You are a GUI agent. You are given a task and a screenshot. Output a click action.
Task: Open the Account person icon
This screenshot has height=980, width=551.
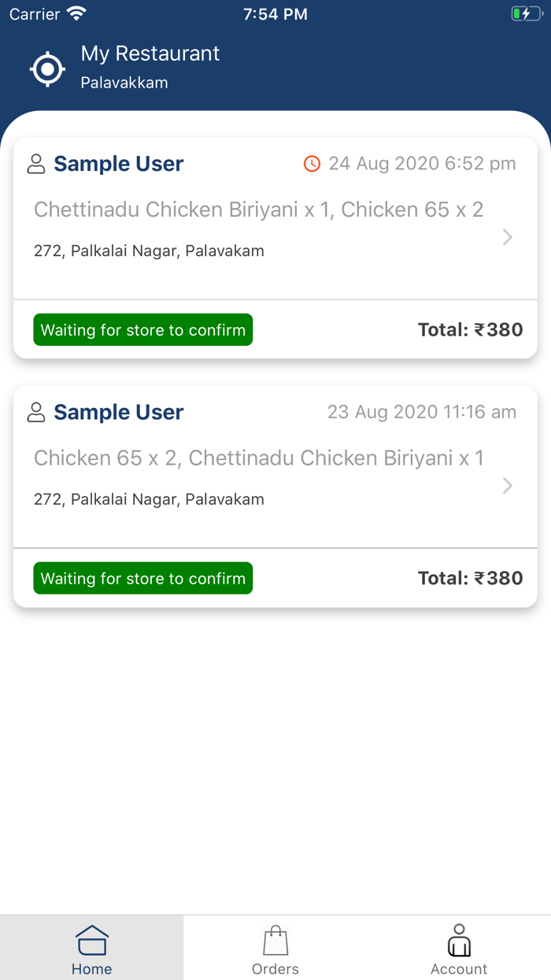459,940
